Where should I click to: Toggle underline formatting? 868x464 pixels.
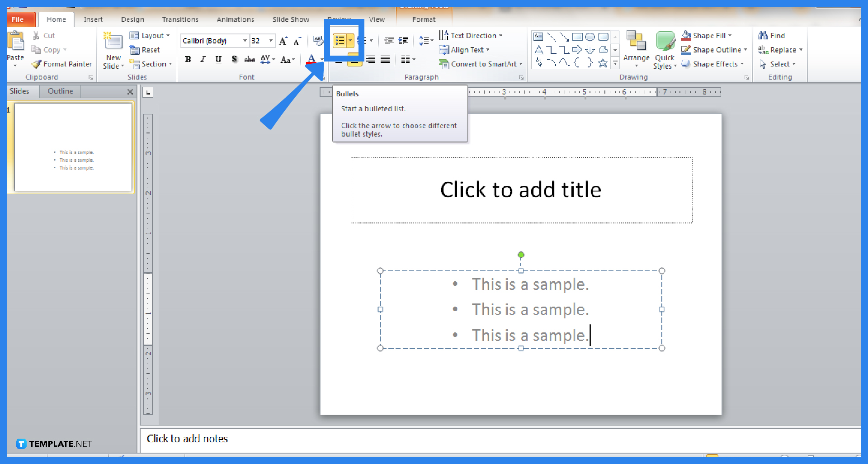(218, 59)
